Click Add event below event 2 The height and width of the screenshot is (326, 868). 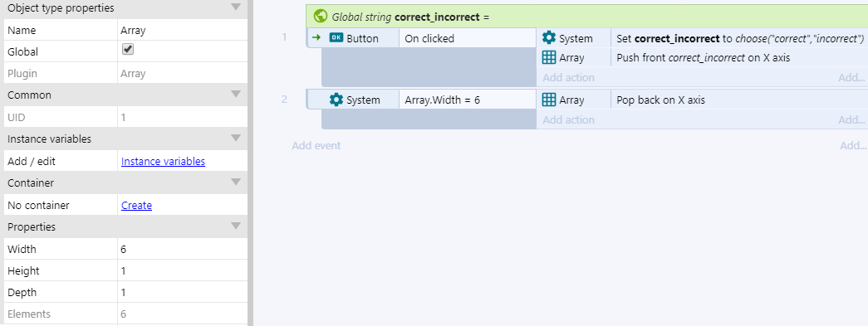[316, 145]
